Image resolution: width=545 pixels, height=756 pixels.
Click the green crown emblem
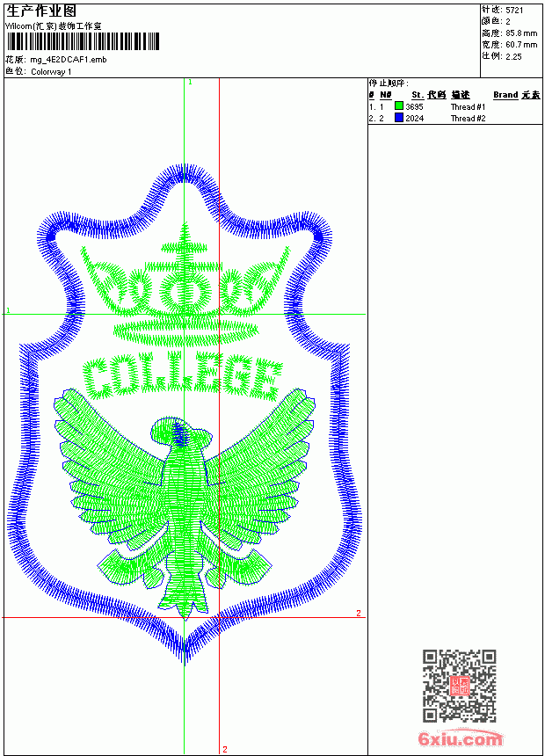(x=185, y=285)
